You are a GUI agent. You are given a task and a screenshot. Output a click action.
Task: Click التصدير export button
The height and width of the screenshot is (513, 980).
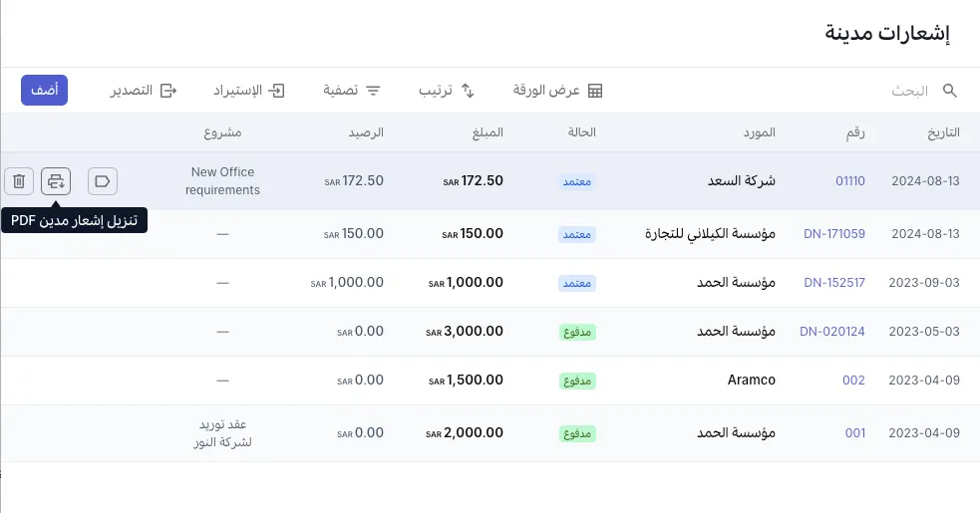click(144, 91)
